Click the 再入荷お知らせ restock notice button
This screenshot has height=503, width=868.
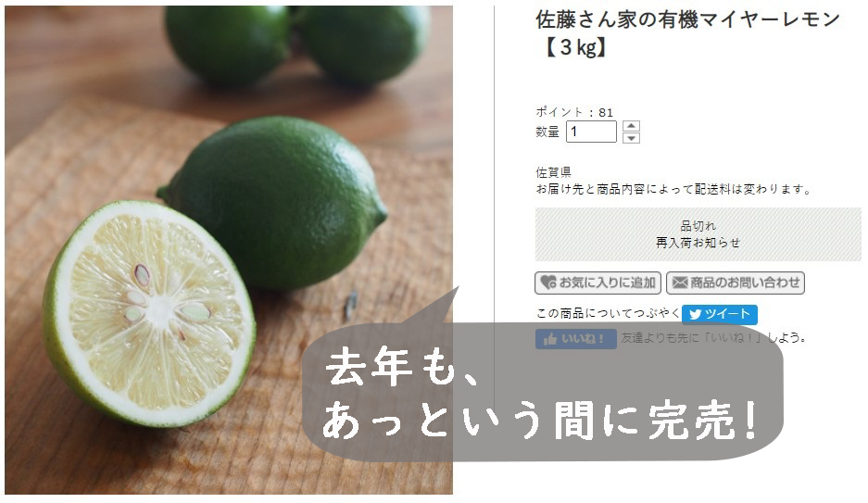tap(698, 243)
